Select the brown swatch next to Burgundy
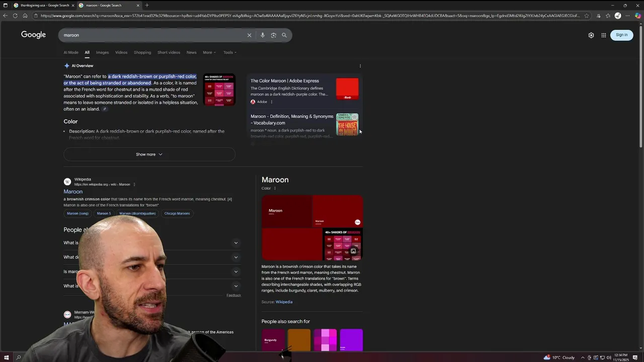 (x=299, y=340)
